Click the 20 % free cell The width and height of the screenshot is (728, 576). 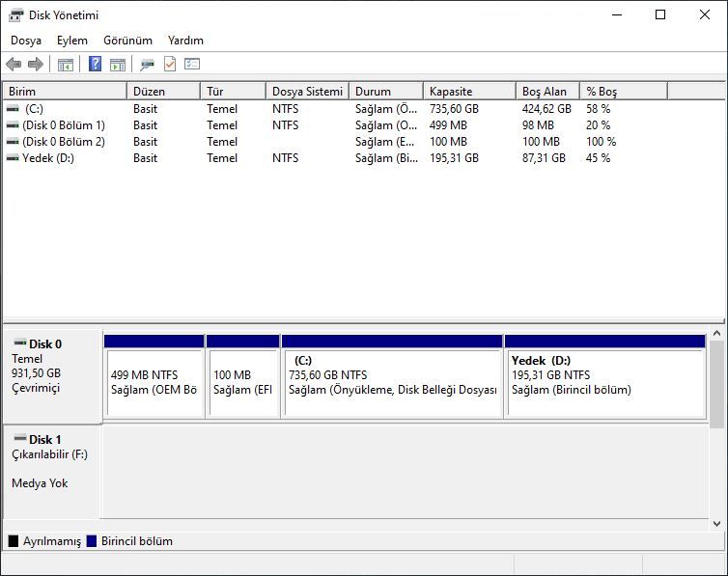click(598, 125)
